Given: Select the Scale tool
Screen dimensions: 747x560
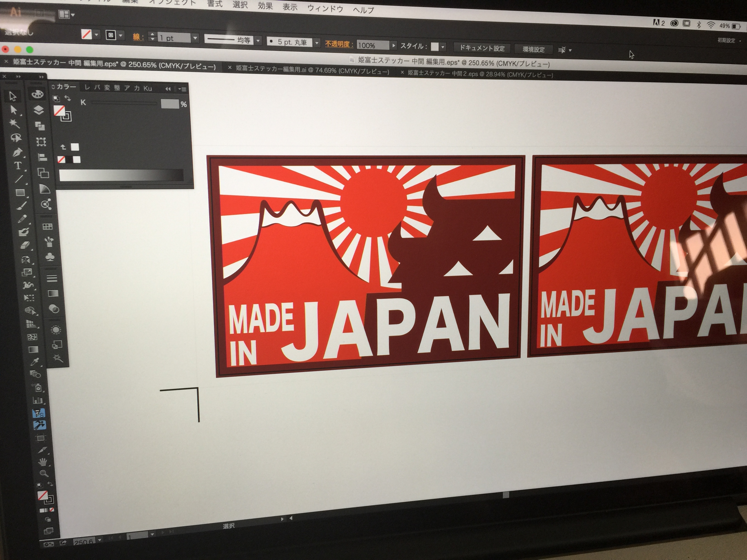Looking at the screenshot, I should (x=27, y=272).
